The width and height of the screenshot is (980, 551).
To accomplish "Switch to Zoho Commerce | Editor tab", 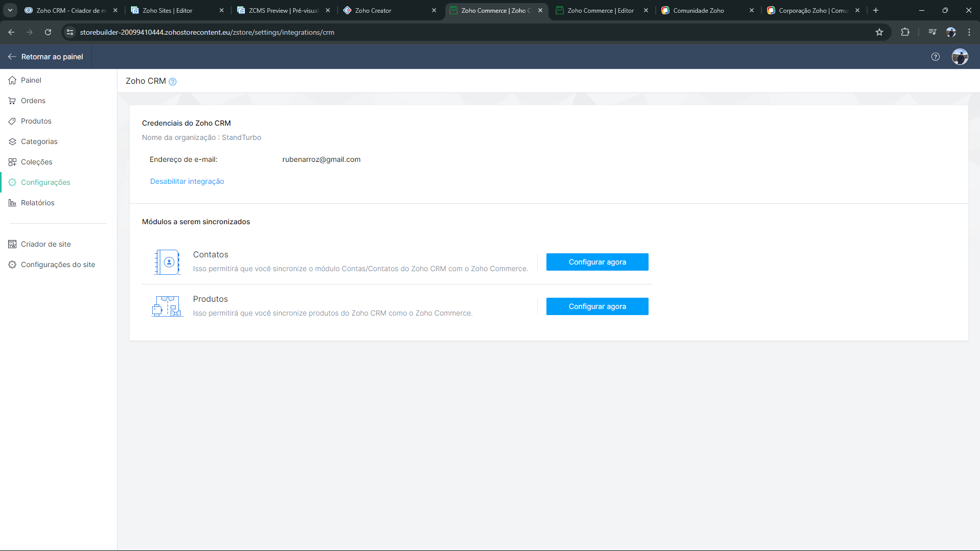I will point(602,10).
